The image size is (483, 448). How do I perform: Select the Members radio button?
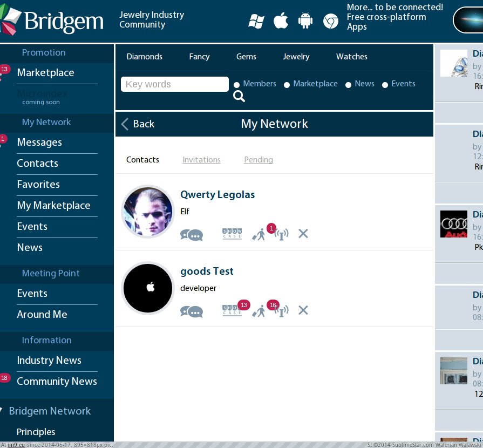(x=237, y=85)
